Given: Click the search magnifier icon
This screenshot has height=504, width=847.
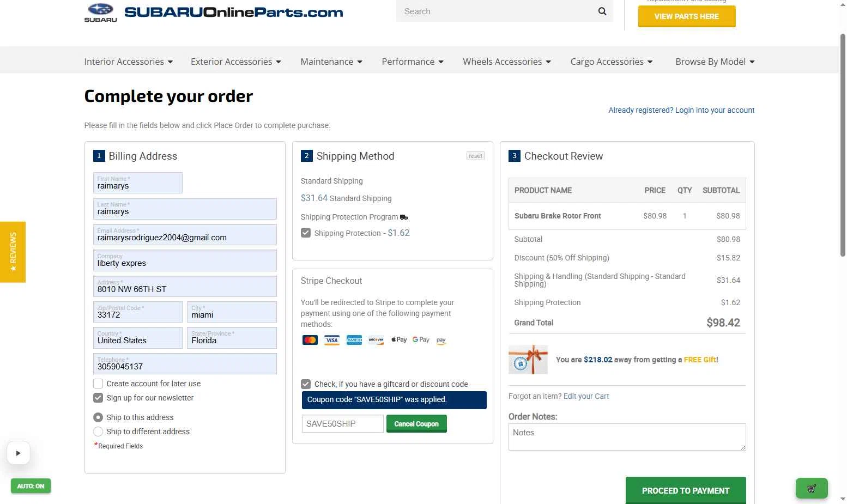Looking at the screenshot, I should click(x=602, y=11).
